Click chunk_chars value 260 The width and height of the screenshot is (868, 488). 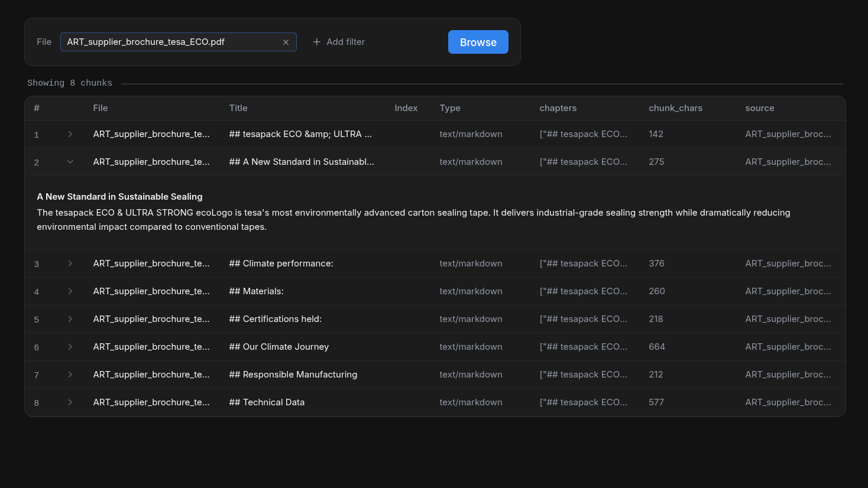(x=656, y=291)
